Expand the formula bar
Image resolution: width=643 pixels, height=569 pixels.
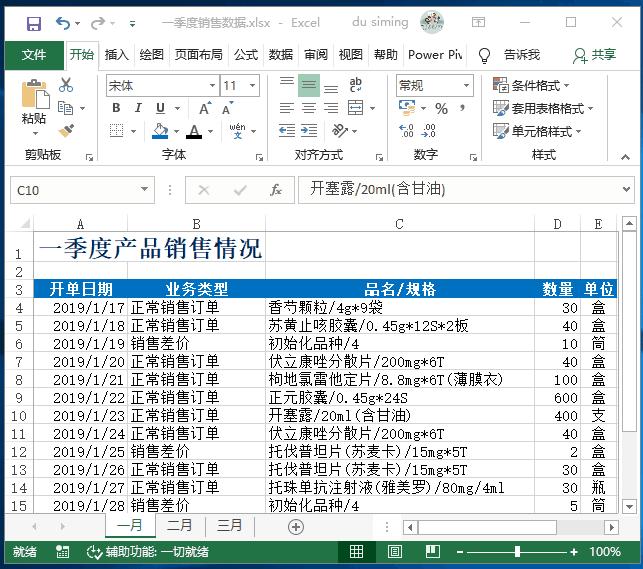click(x=626, y=189)
